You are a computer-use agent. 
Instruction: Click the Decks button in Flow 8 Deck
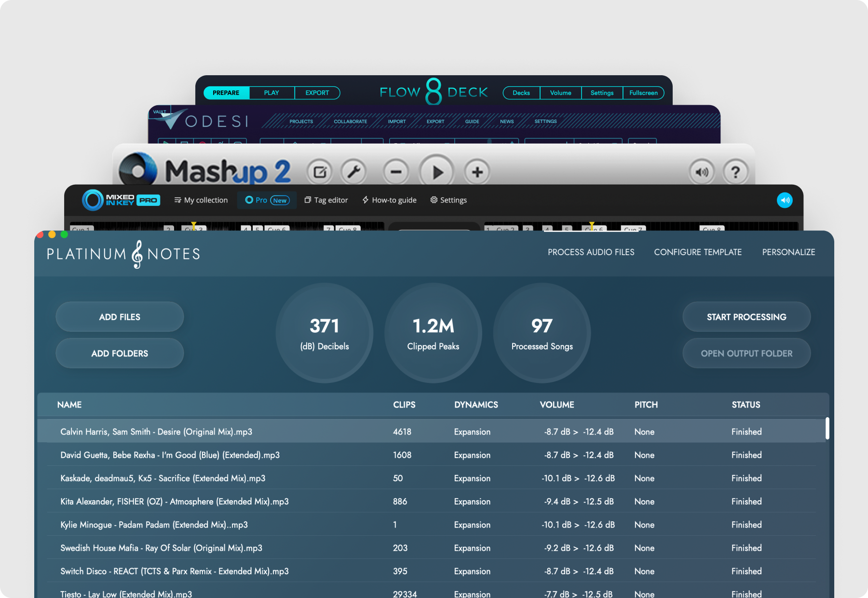pos(521,93)
